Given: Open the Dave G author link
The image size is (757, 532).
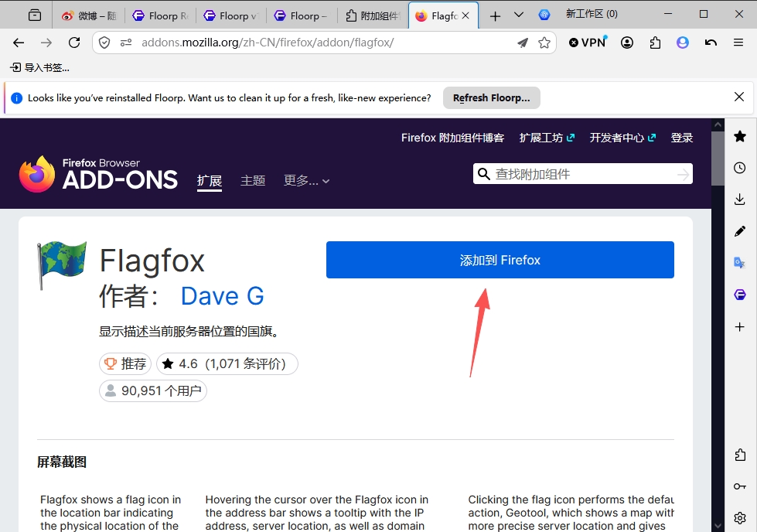Looking at the screenshot, I should tap(223, 296).
